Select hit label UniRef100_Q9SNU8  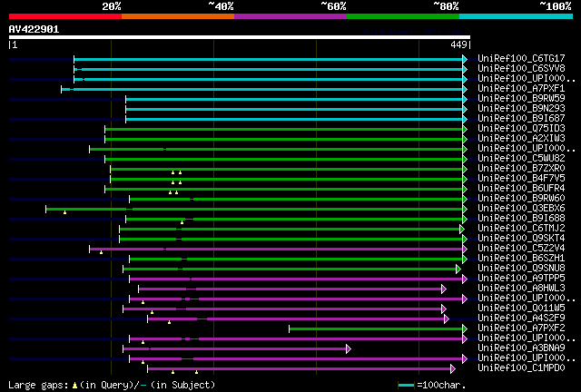click(x=521, y=269)
